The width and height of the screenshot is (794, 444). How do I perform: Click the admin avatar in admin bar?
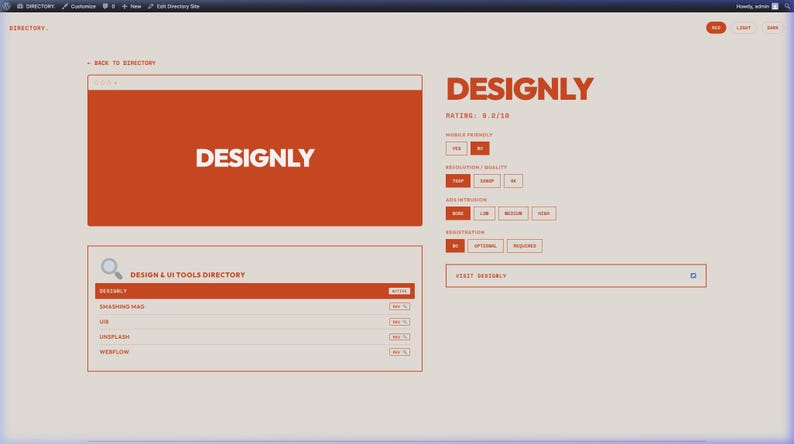tap(775, 6)
